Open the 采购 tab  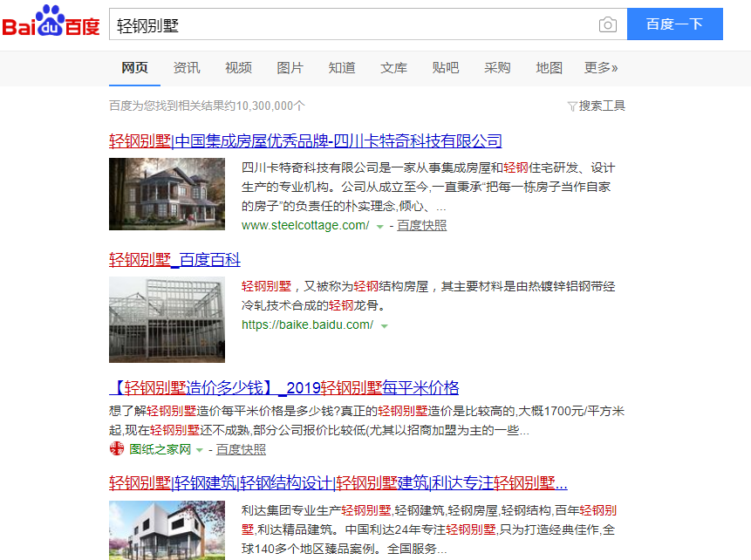pyautogui.click(x=497, y=68)
